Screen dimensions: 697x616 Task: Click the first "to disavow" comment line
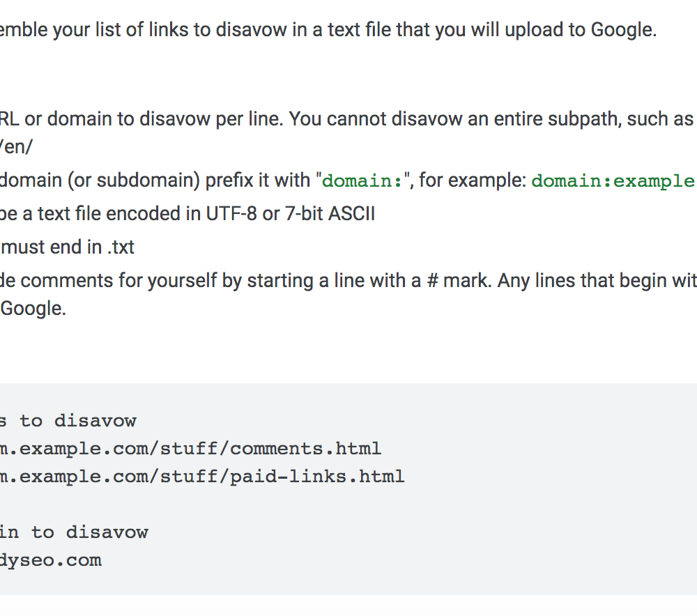point(68,420)
